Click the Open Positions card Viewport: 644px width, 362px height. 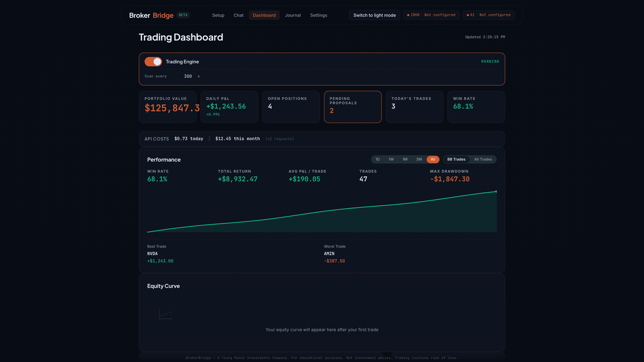point(291,107)
